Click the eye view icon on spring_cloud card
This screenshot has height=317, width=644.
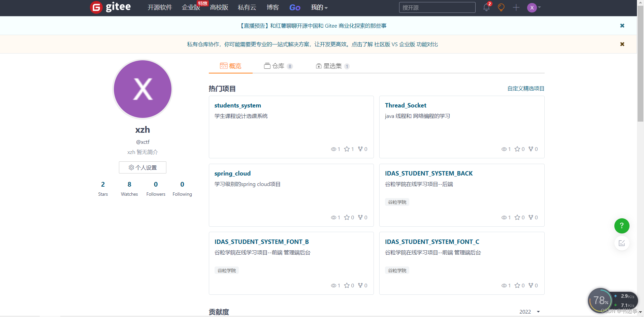pyautogui.click(x=333, y=217)
